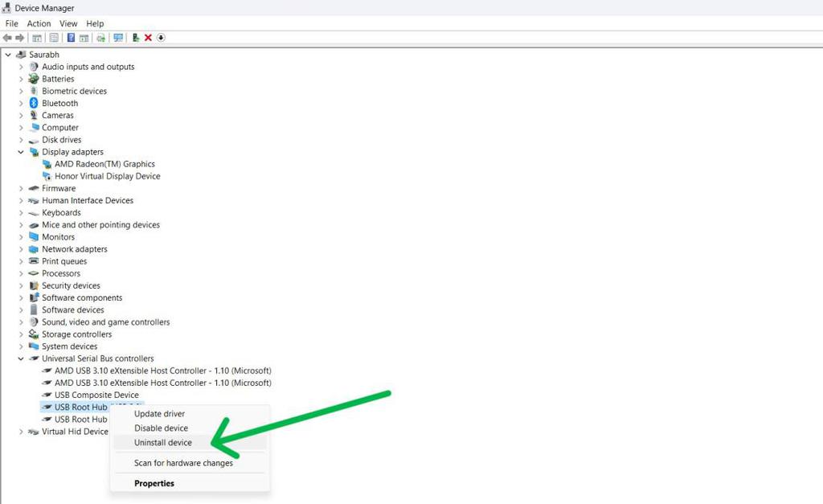Viewport: 823px width, 504px height.
Task: Select AMD Radeon(TM) Graphics device
Action: click(104, 164)
